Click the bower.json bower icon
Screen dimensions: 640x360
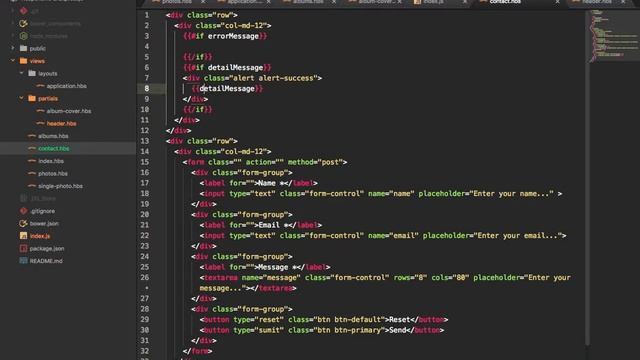click(x=24, y=223)
